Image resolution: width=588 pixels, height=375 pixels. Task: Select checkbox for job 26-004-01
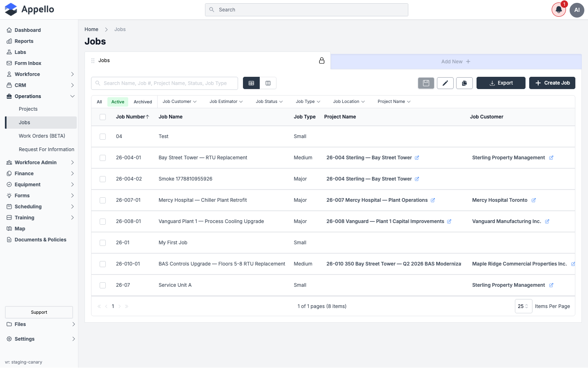tap(103, 158)
